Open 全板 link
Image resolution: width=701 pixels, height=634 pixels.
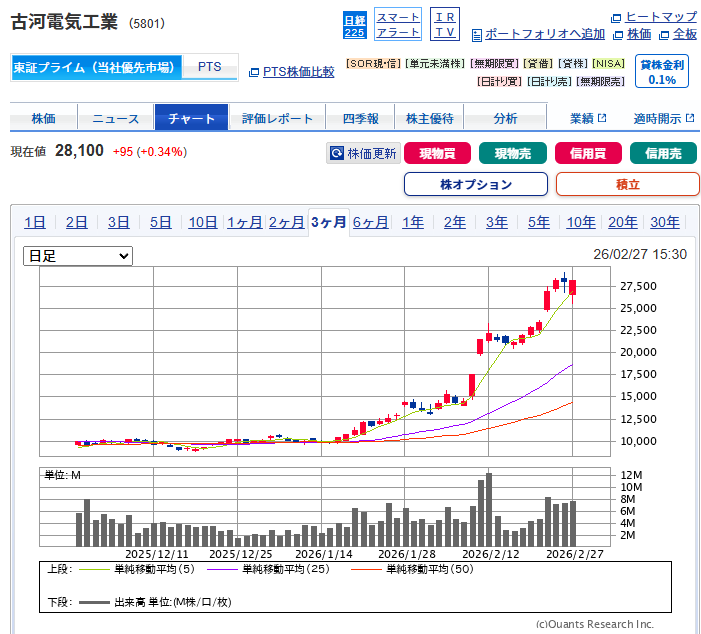point(685,34)
